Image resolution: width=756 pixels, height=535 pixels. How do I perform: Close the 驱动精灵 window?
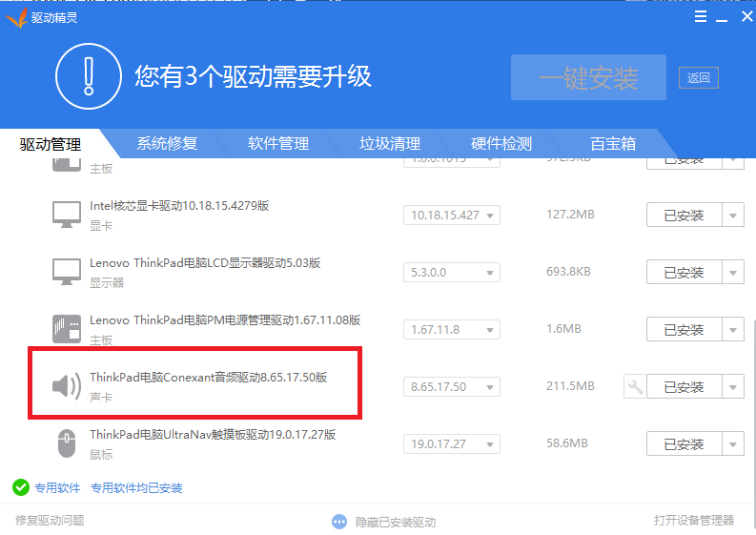746,16
